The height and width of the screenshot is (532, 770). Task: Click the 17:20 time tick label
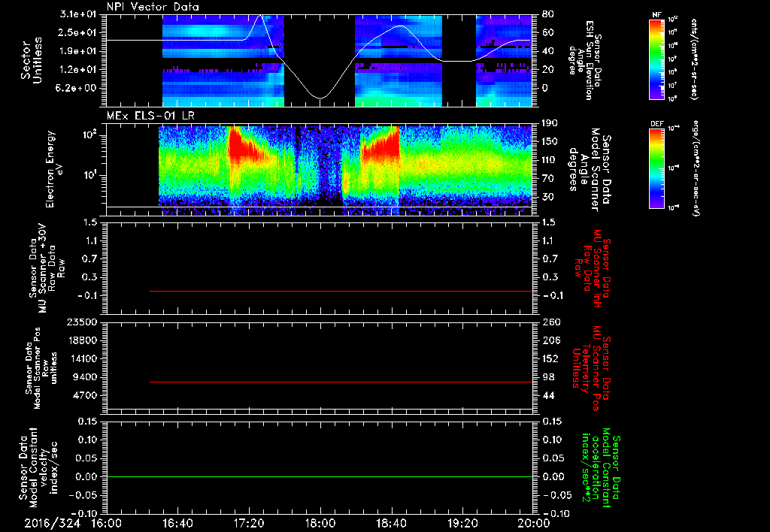[249, 523]
